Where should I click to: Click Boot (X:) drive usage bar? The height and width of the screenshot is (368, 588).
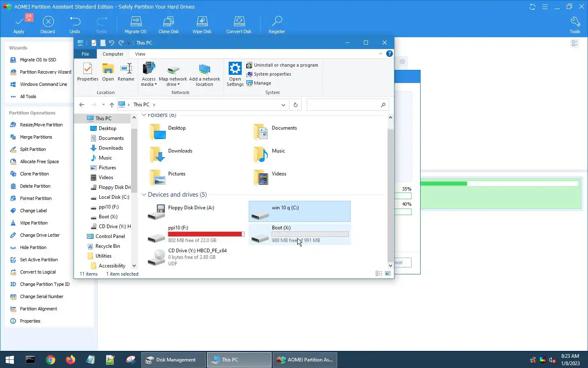[310, 234]
